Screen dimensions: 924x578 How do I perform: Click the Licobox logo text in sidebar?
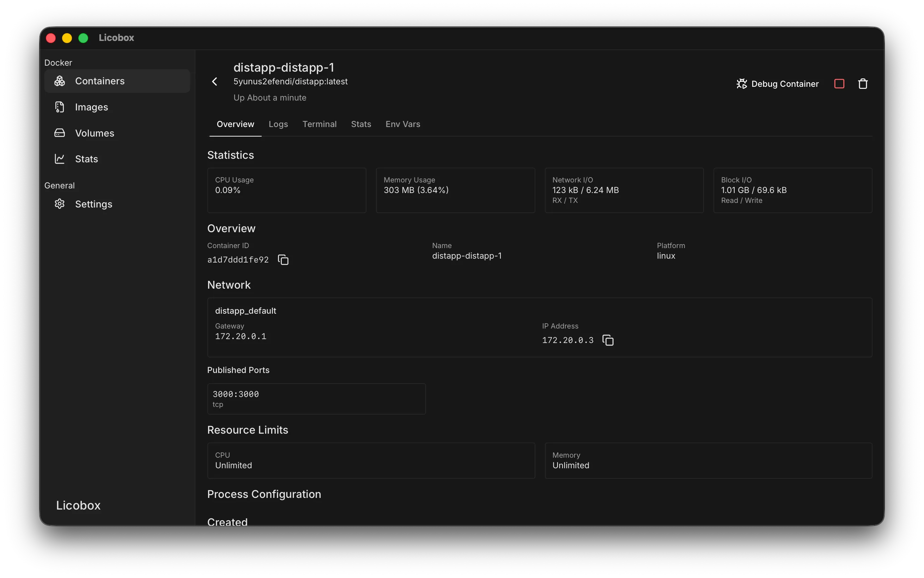point(78,505)
